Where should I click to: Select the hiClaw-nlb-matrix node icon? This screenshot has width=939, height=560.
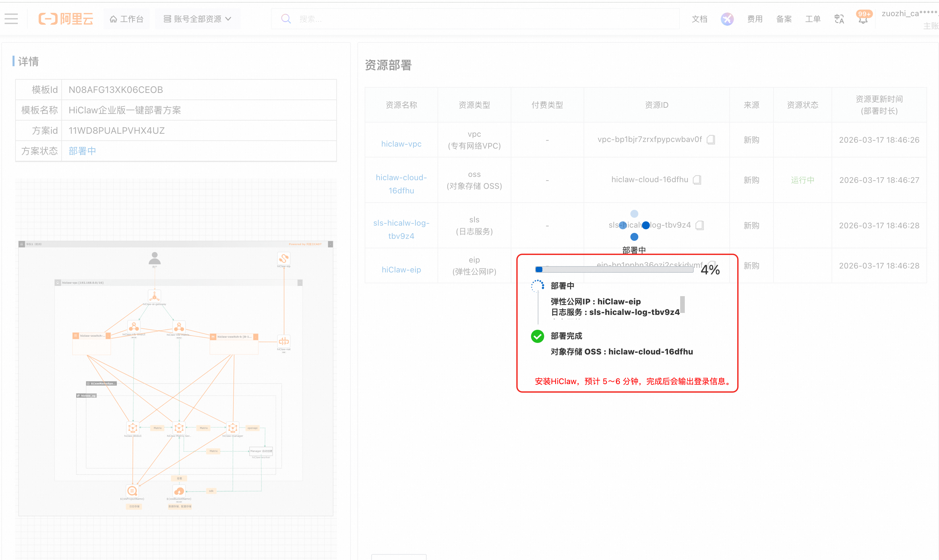pyautogui.click(x=179, y=326)
